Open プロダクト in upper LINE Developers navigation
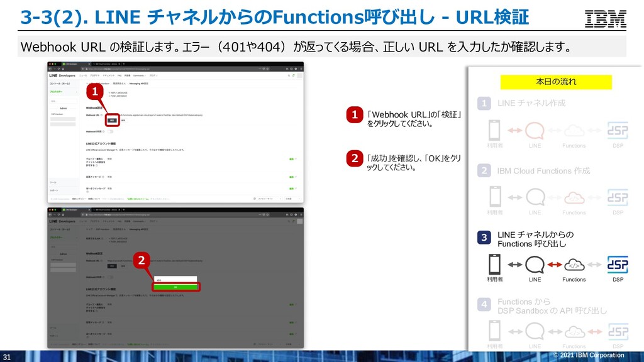The height and width of the screenshot is (362, 644). tap(95, 75)
